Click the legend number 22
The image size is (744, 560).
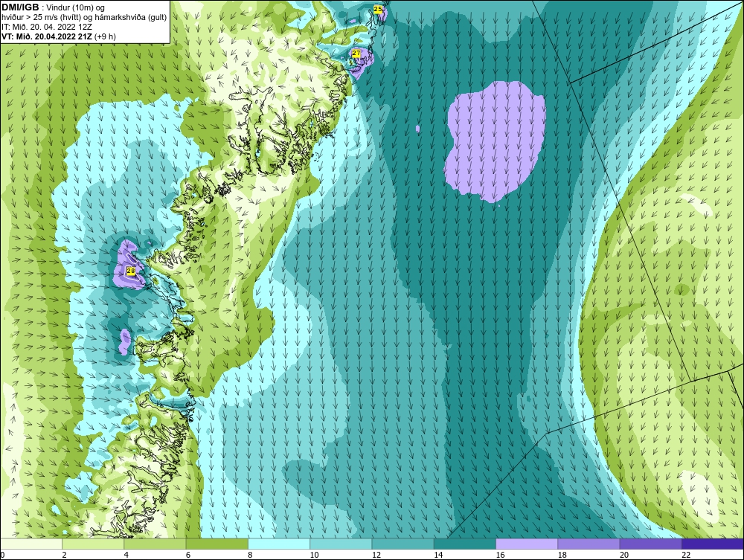tap(686, 556)
